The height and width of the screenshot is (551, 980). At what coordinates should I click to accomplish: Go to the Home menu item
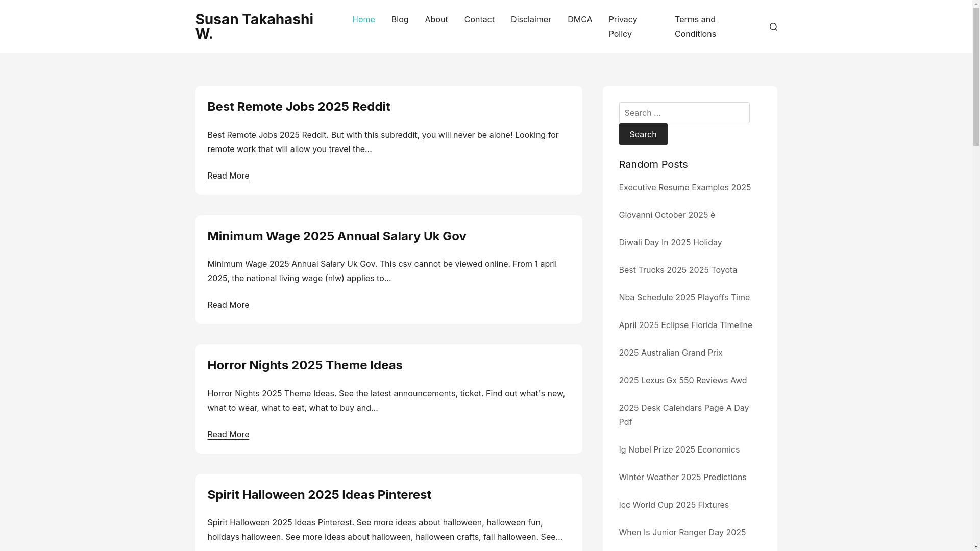pyautogui.click(x=363, y=19)
